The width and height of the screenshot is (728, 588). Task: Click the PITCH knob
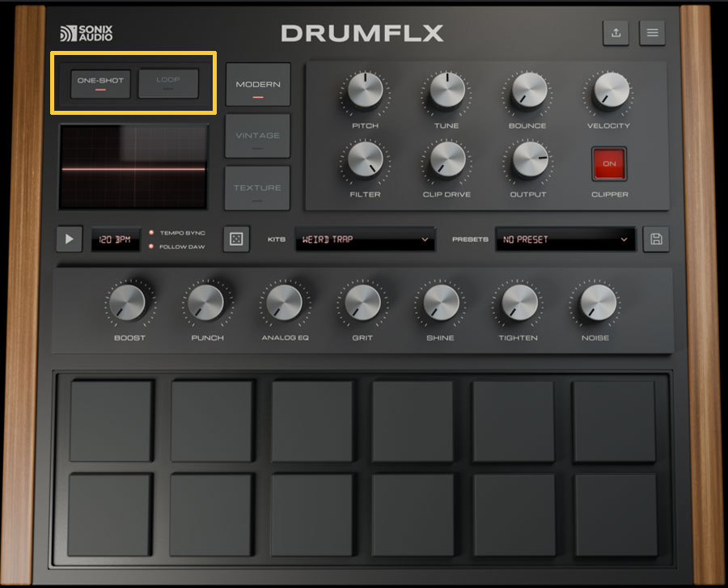pos(366,90)
